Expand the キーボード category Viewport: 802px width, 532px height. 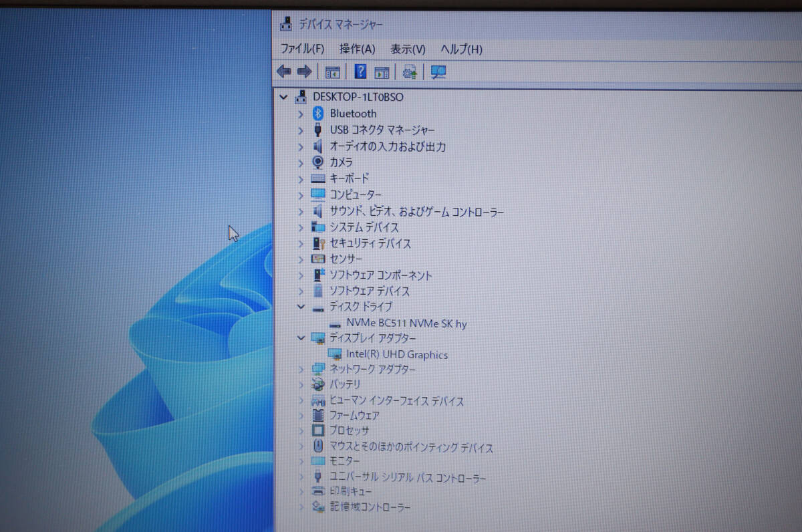coord(301,178)
